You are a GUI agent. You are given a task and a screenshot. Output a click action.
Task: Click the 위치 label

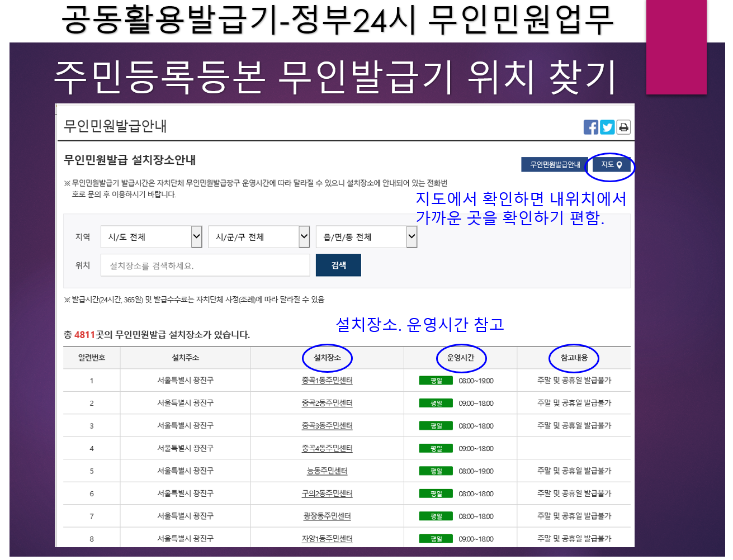[83, 265]
